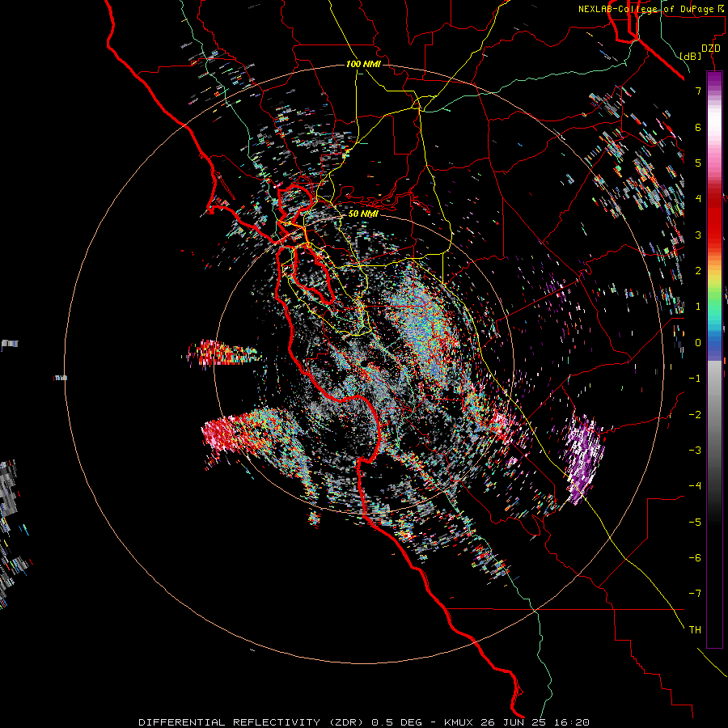Click the -7 value on color scale
The image size is (728, 728).
(695, 594)
